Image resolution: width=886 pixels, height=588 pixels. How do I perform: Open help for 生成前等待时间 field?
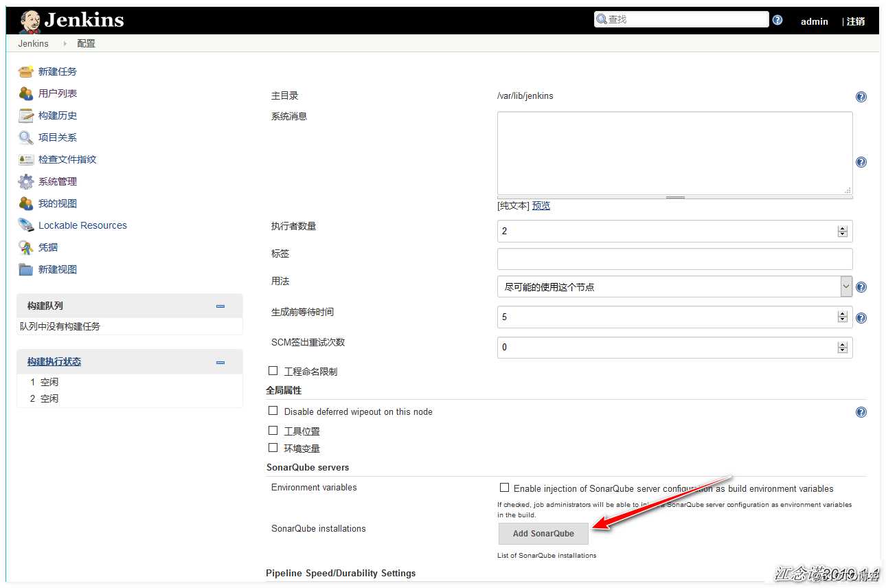(x=861, y=317)
